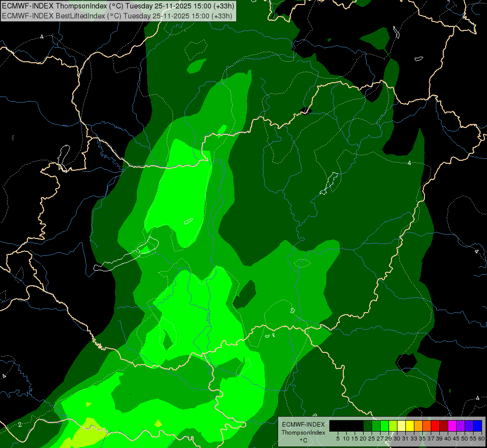Select the bright red 37–39 legend swatch

[x=435, y=426]
